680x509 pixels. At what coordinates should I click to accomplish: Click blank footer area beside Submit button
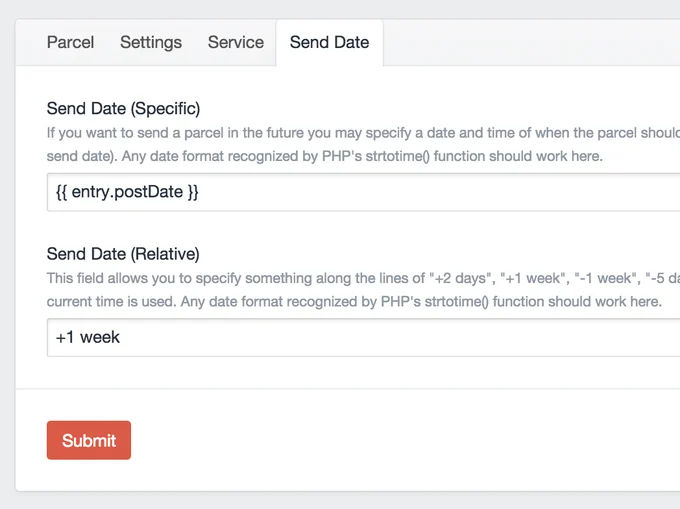pos(403,440)
